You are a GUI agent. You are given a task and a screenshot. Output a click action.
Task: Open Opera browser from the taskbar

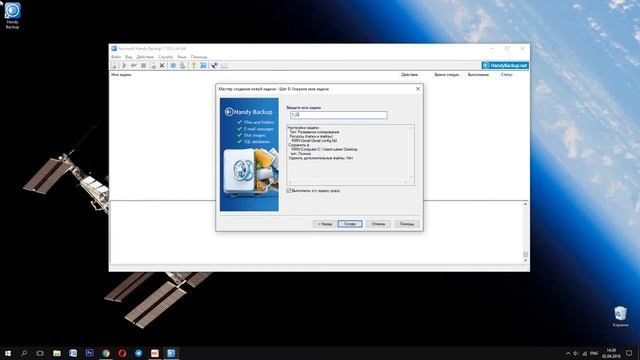122,353
